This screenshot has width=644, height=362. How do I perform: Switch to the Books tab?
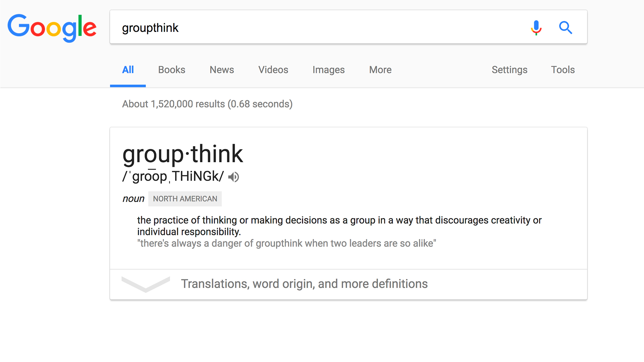[171, 70]
